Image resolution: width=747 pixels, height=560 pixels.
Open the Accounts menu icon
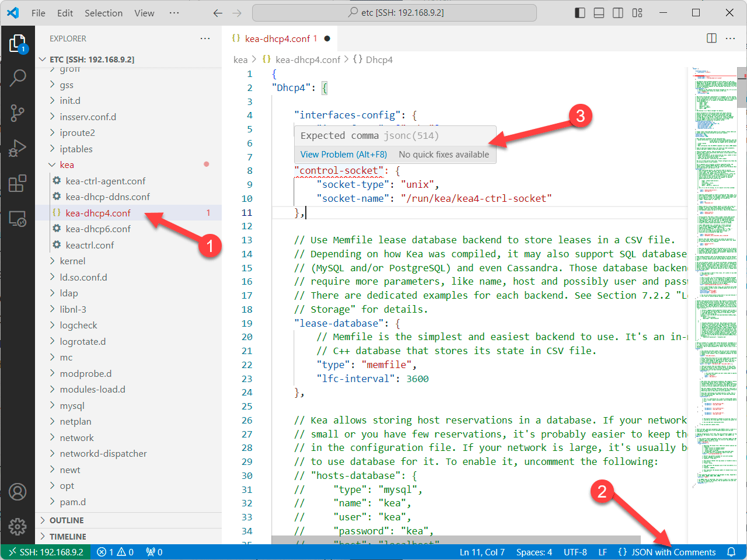(x=18, y=492)
